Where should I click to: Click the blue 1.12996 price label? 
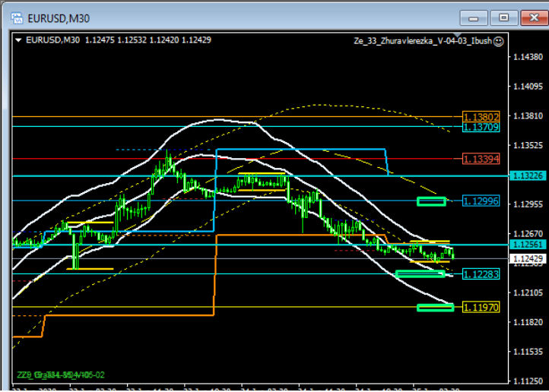pos(481,201)
